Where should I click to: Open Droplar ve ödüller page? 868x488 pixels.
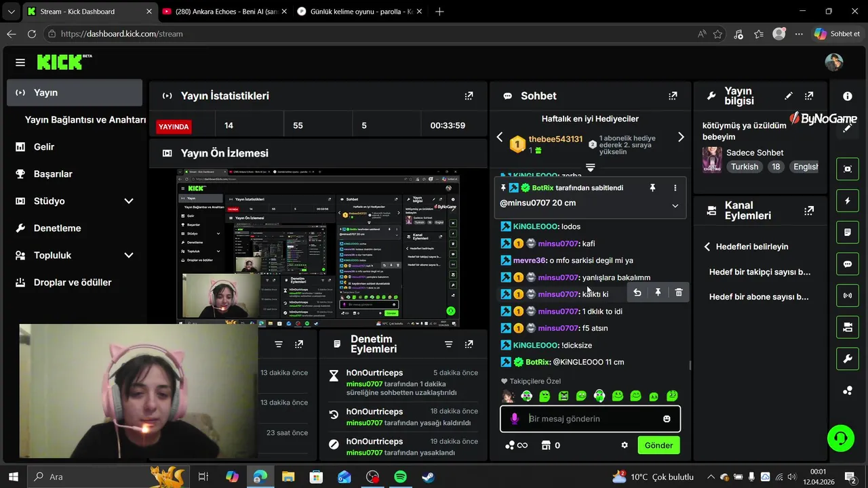tap(75, 283)
